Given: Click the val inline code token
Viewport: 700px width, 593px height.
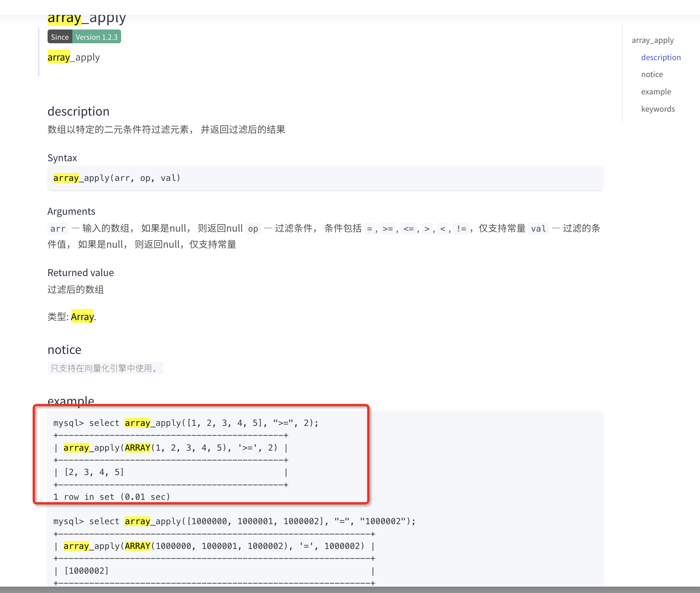Looking at the screenshot, I should 538,228.
